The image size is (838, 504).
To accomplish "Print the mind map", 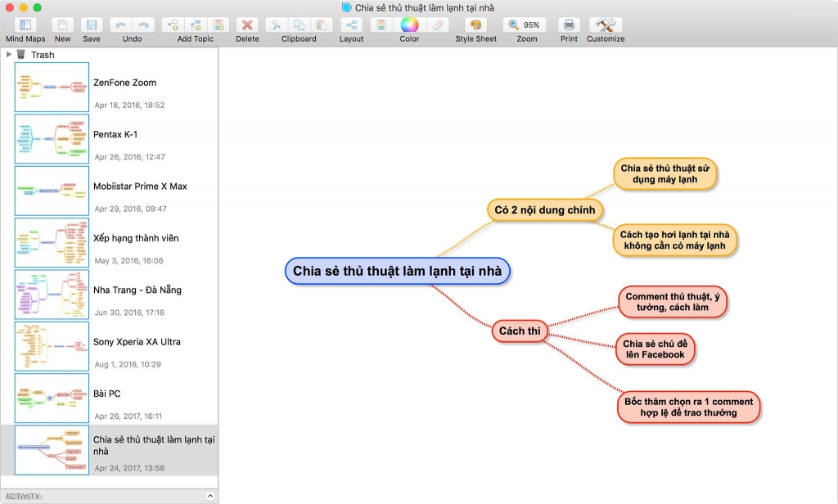I will pos(570,25).
